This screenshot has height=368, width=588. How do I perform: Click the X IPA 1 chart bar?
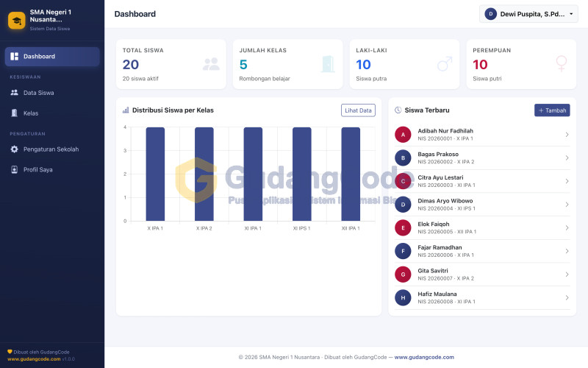155,174
